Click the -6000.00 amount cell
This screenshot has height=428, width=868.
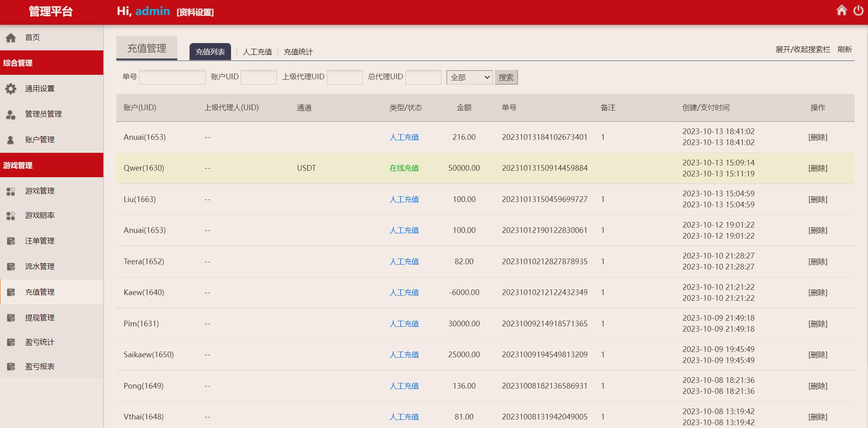point(464,292)
